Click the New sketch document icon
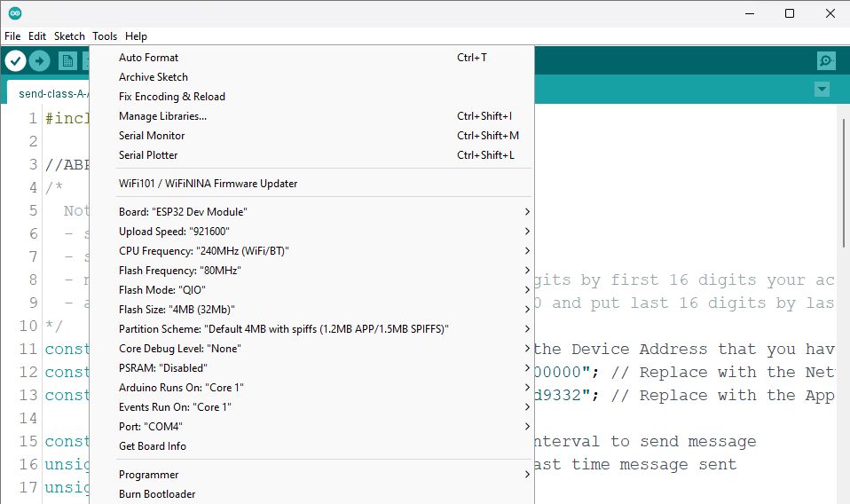This screenshot has height=504, width=850. [x=67, y=60]
